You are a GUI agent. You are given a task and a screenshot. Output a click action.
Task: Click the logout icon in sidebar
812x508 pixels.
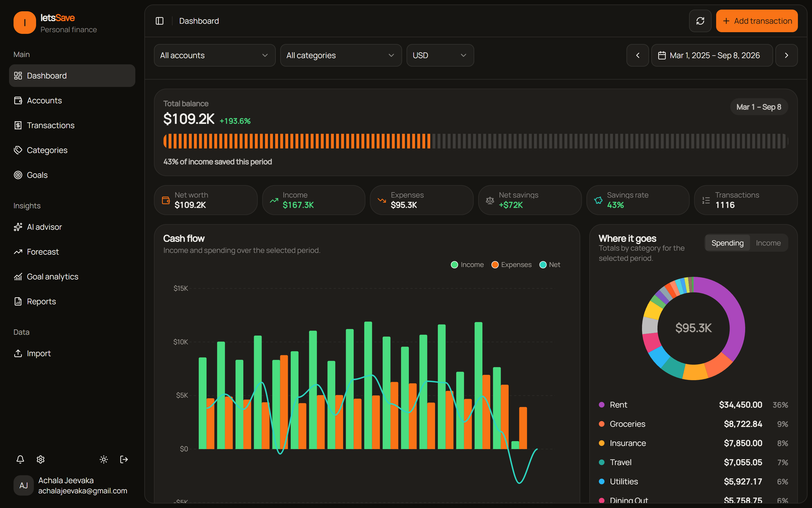[124, 459]
